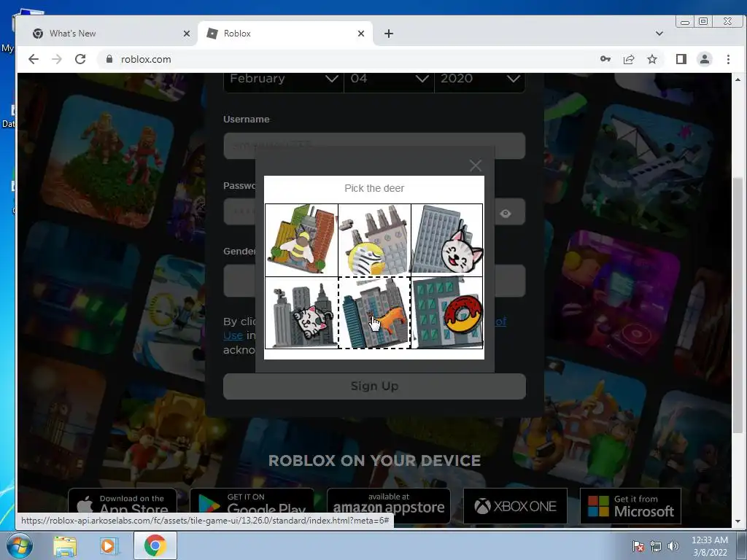Image resolution: width=747 pixels, height=560 pixels.
Task: Click the Sign Up button
Action: point(374,386)
